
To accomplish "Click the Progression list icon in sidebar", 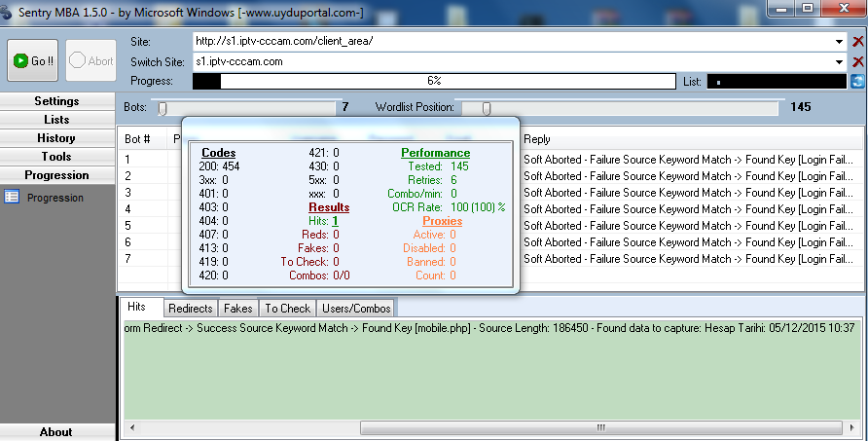I will click(x=12, y=197).
